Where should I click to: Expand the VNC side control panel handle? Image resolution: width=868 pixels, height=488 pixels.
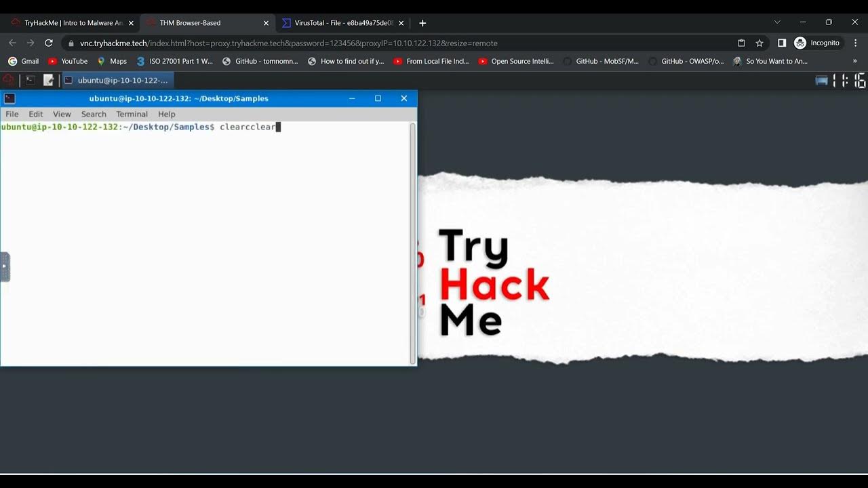click(5, 266)
